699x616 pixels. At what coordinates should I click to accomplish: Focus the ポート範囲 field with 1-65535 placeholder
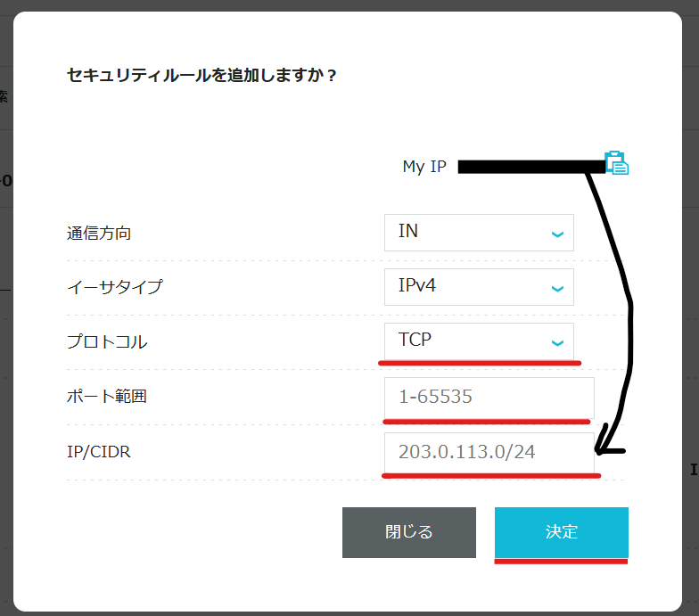point(489,397)
